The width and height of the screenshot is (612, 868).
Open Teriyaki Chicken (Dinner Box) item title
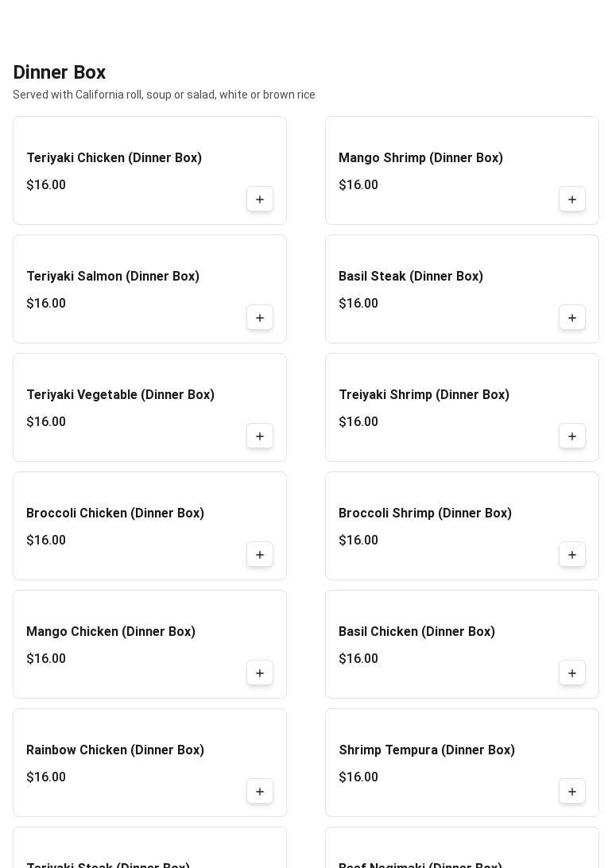coord(114,158)
